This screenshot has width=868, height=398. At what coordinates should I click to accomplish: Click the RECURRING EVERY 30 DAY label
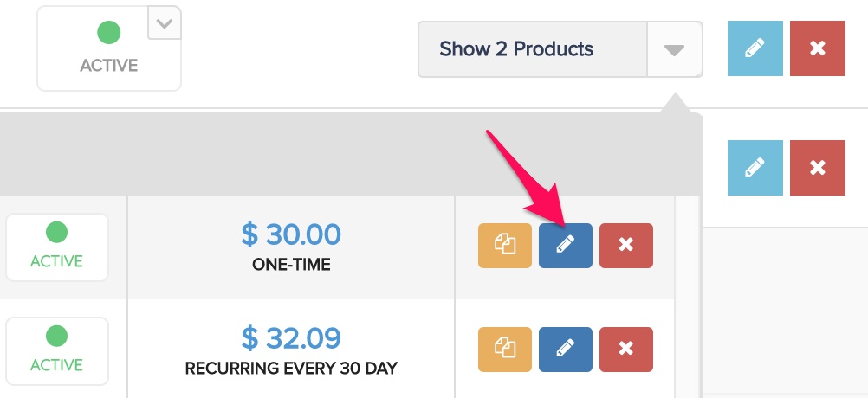[x=291, y=369]
